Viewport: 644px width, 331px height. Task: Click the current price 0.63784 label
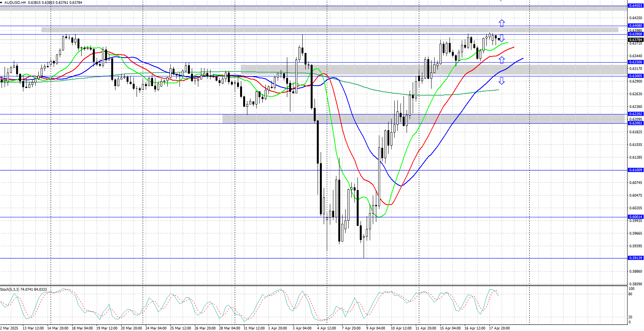point(635,40)
